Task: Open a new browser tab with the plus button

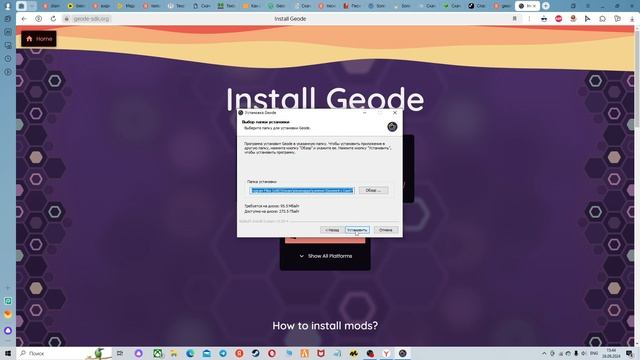Action: tap(546, 6)
